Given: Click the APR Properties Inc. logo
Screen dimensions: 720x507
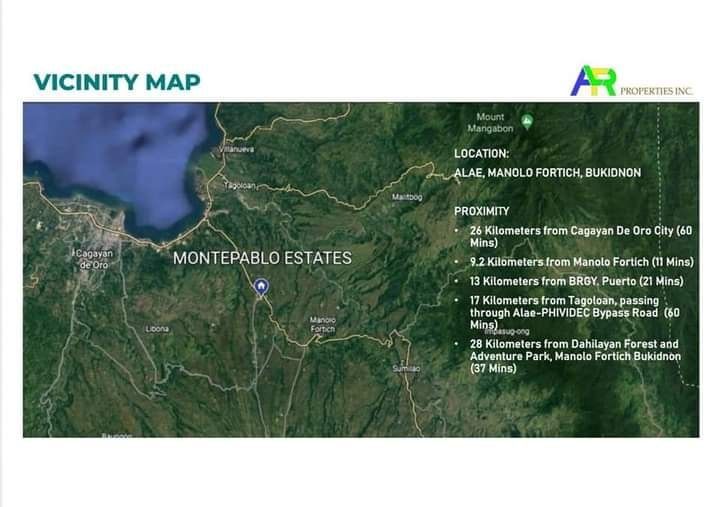Looking at the screenshot, I should click(x=631, y=81).
